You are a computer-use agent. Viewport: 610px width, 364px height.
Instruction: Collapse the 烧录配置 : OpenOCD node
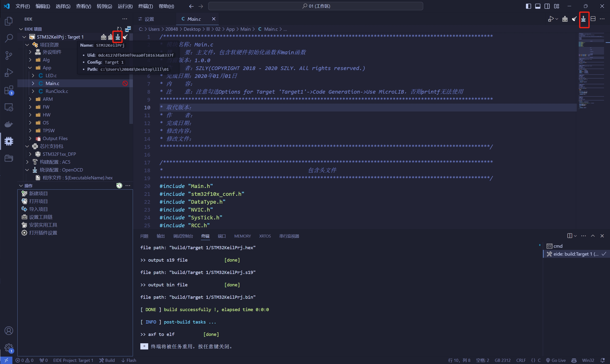27,170
